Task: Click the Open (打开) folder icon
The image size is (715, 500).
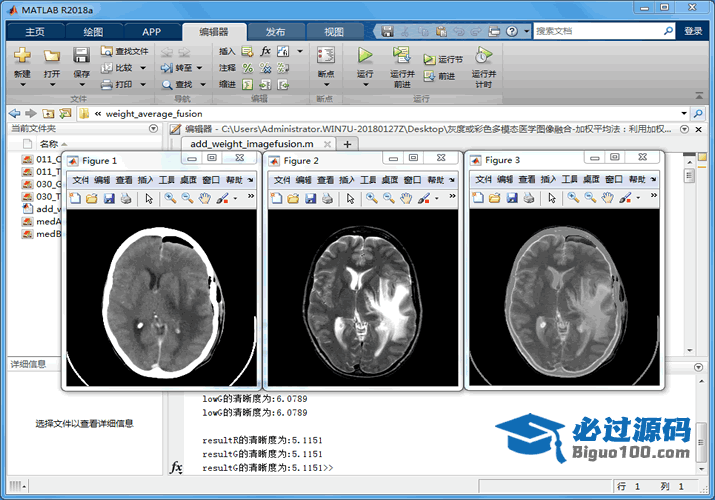Action: tap(52, 56)
